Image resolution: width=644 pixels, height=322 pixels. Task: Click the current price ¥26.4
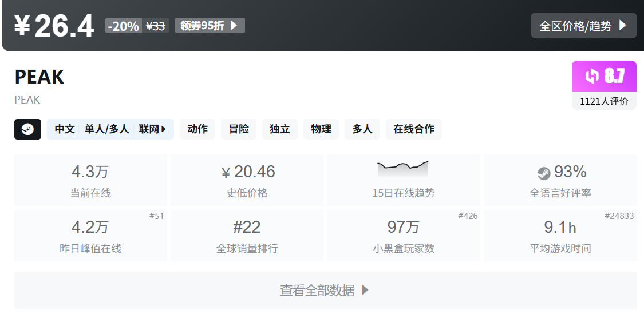coord(54,26)
